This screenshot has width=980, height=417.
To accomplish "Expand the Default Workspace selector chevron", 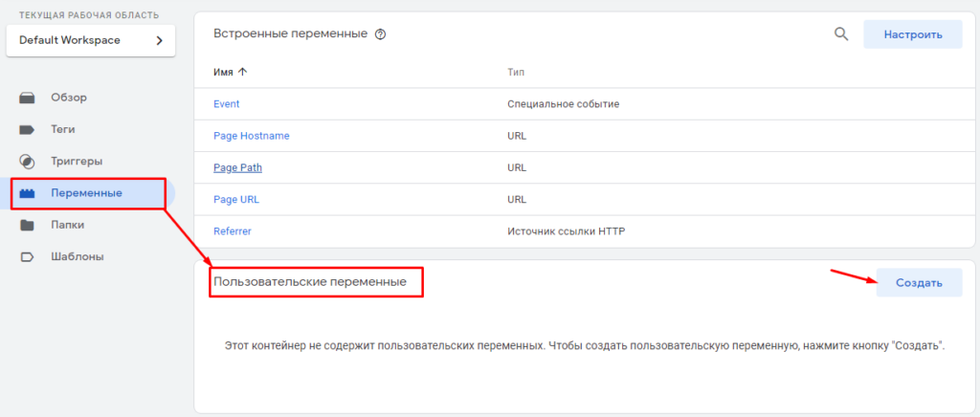I will coord(159,40).
